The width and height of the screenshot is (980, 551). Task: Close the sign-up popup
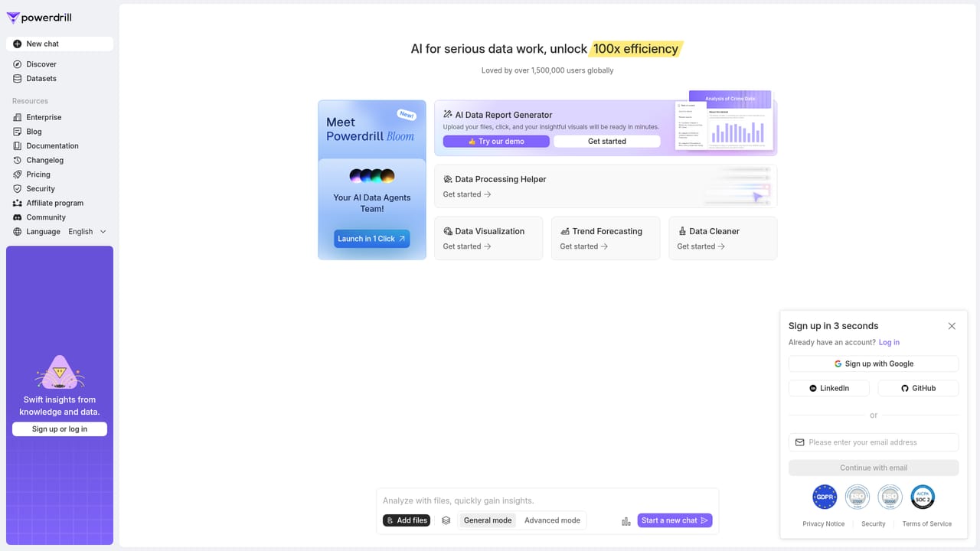pyautogui.click(x=952, y=326)
